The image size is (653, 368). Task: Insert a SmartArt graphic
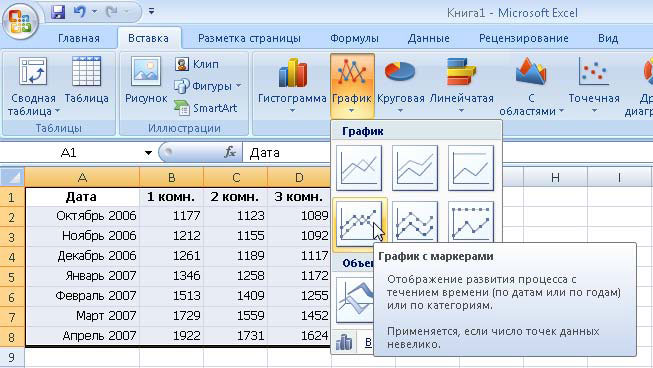[x=205, y=108]
